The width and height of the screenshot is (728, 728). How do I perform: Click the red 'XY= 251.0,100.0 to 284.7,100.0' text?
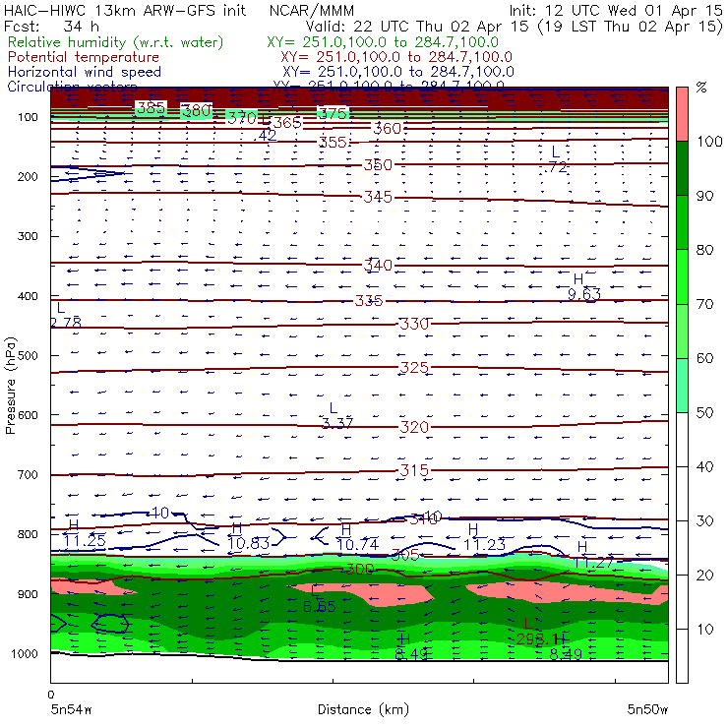(x=396, y=57)
